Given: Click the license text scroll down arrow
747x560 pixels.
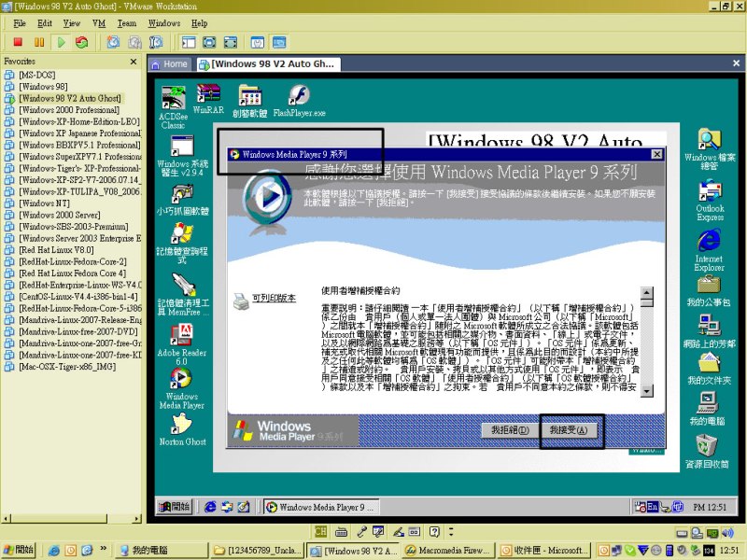Looking at the screenshot, I should point(646,391).
